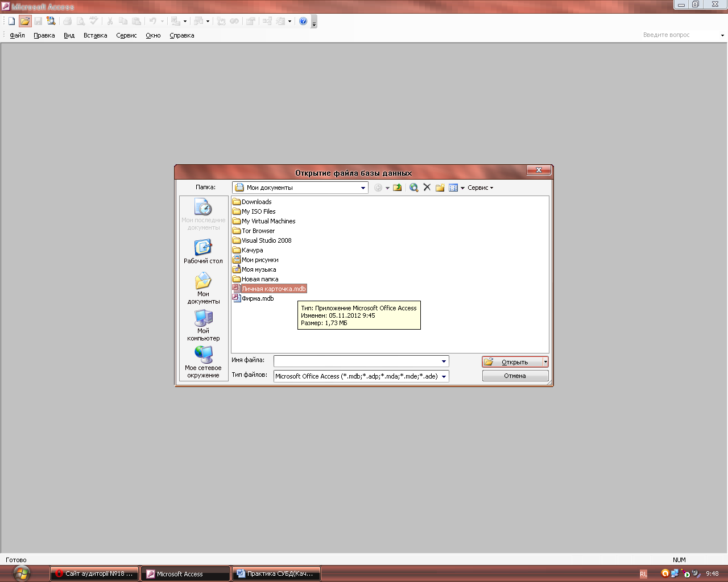Open the Окно menu
Viewport: 728px width, 582px height.
[x=153, y=35]
